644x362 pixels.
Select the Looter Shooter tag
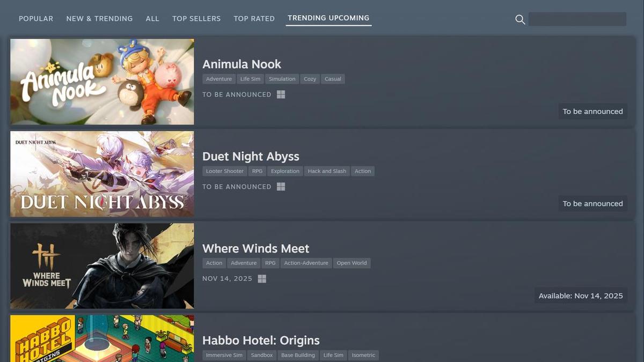click(225, 171)
